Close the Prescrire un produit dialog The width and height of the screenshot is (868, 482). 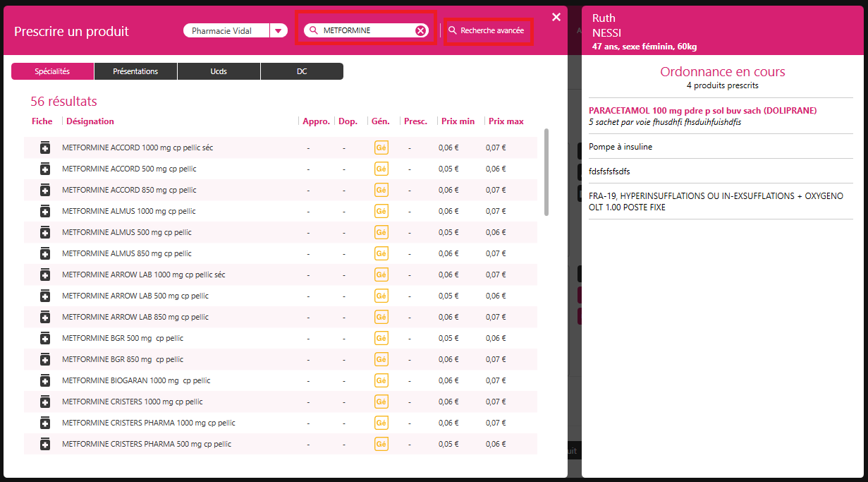(556, 17)
